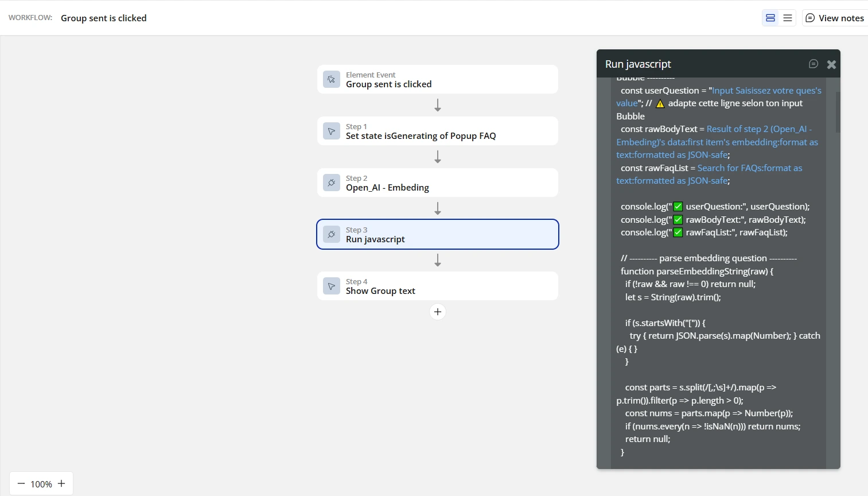Screen dimensions: 868x496
Task: Click the Run javascript panel scrollbar
Action: (838, 112)
